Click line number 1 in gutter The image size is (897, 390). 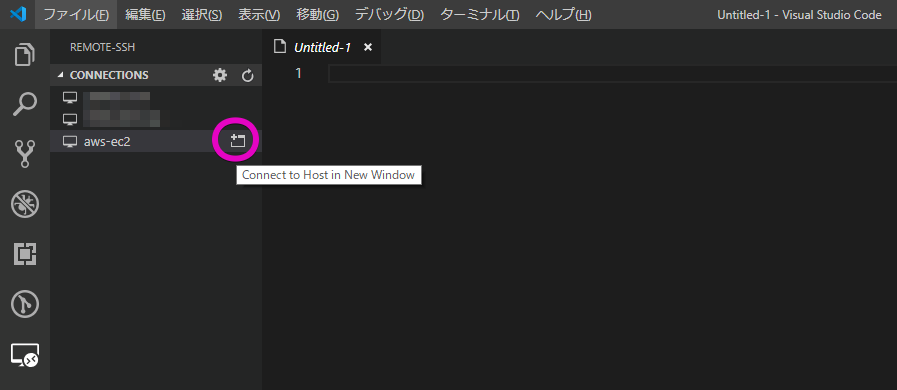pos(297,74)
